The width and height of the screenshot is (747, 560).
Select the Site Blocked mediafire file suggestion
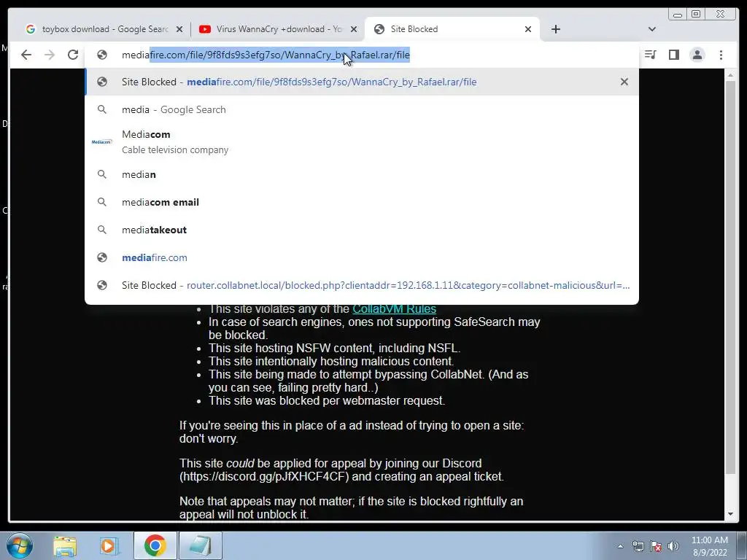(362, 82)
